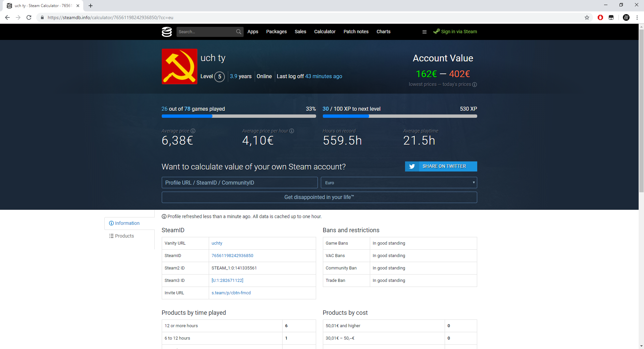The height and width of the screenshot is (349, 644).
Task: Open a new browser tab with plus icon
Action: pyautogui.click(x=91, y=6)
